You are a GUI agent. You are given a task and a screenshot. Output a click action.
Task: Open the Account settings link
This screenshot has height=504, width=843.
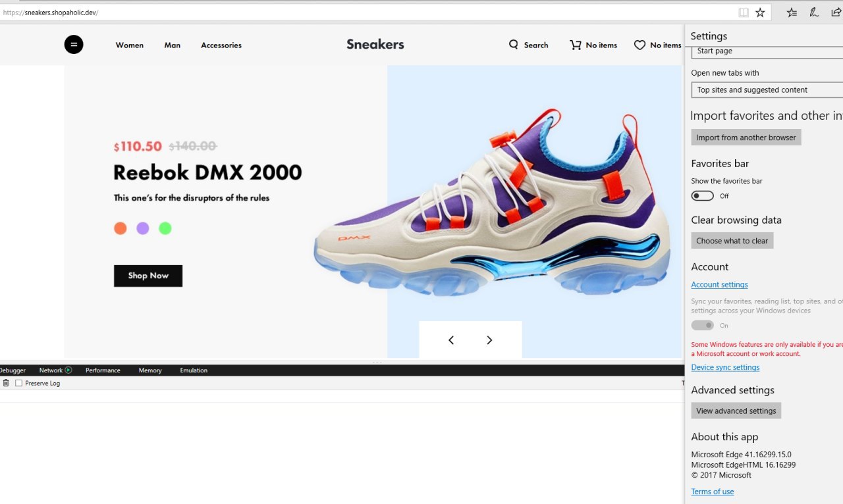(x=719, y=285)
